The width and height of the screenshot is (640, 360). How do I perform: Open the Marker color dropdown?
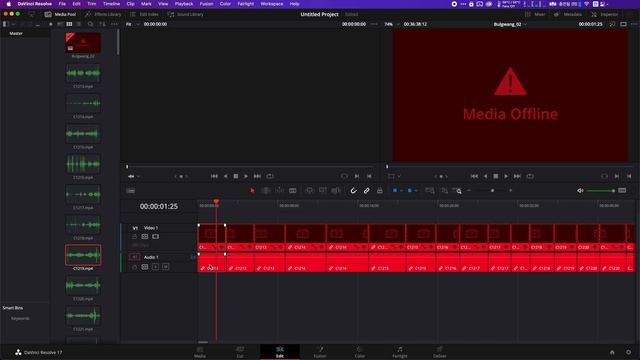coord(416,191)
